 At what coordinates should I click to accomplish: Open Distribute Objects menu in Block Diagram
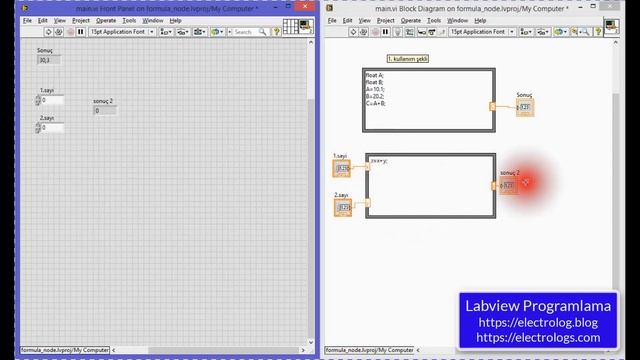pyautogui.click(x=543, y=32)
